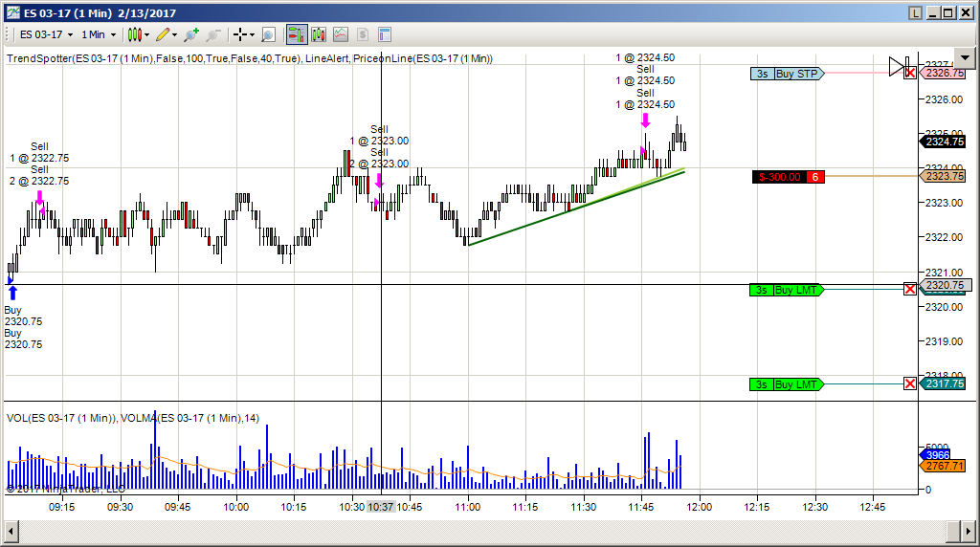Click the candlestick chart style icon
Image resolution: width=980 pixels, height=547 pixels.
click(134, 35)
